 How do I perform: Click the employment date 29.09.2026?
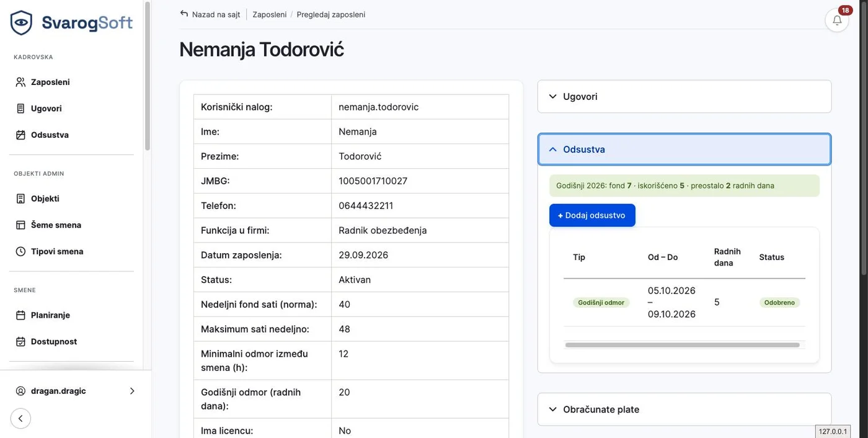coord(363,255)
